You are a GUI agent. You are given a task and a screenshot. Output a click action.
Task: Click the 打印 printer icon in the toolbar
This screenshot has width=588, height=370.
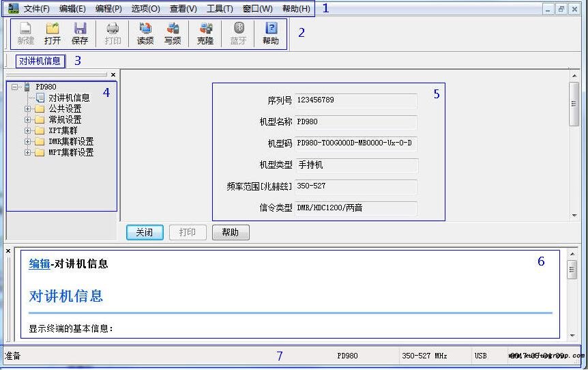[113, 33]
